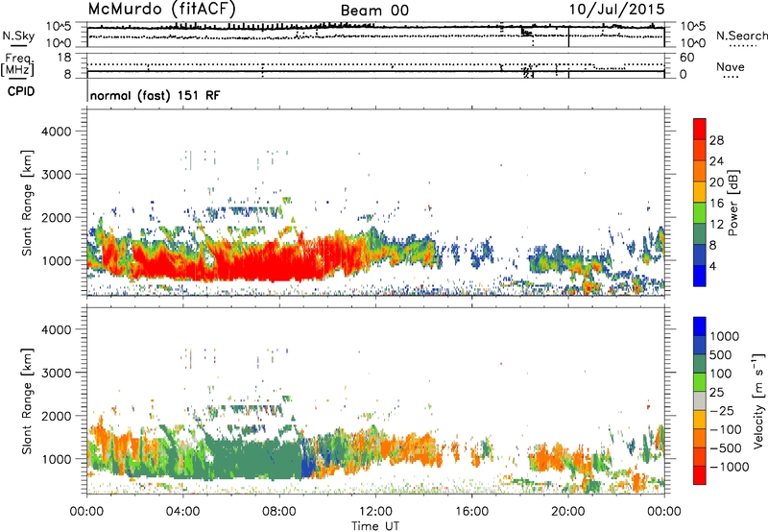Click the blue velocity patch near 09:00
The height and width of the screenshot is (532, 768).
(x=308, y=468)
